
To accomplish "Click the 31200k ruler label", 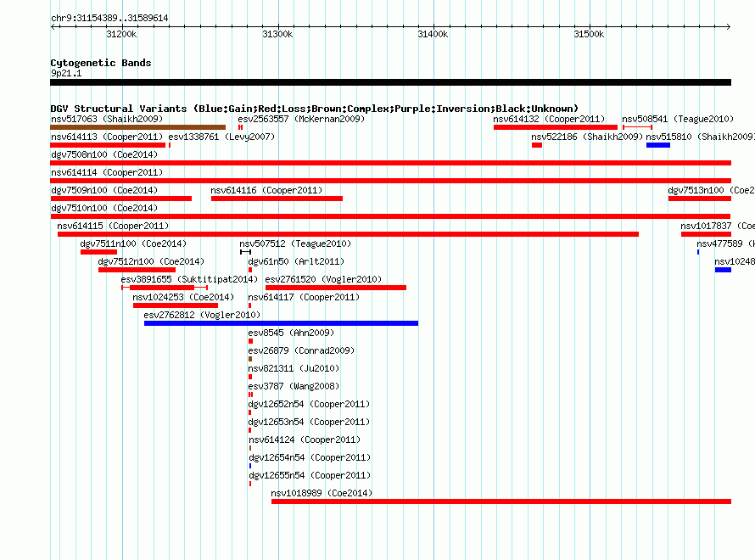I will click(121, 34).
